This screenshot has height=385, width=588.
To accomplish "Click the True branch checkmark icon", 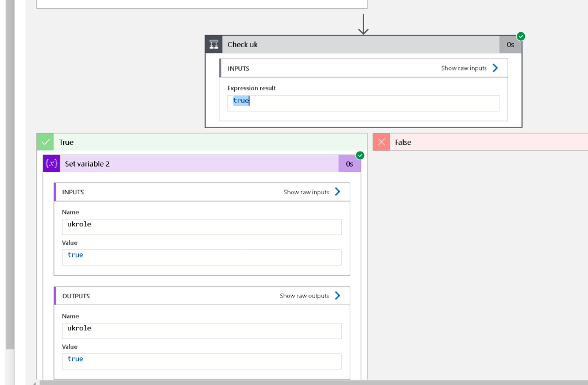I will 45,142.
